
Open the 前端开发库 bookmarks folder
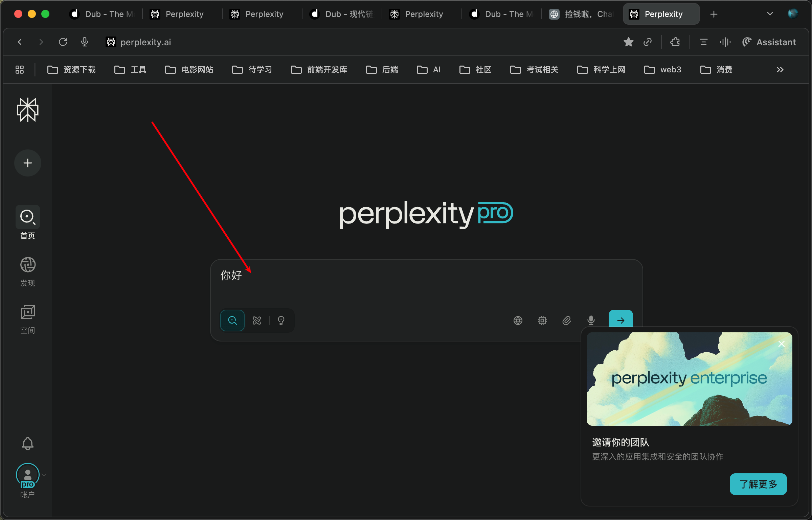coord(319,70)
